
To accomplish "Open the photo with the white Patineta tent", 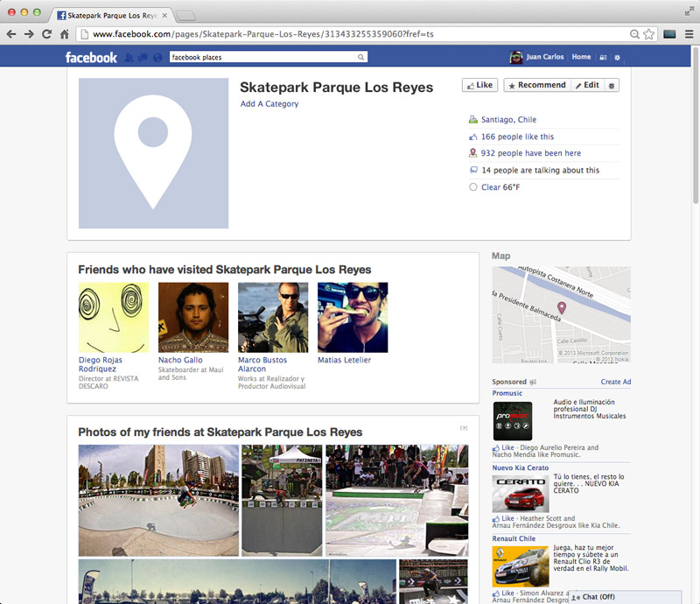I will [x=282, y=501].
